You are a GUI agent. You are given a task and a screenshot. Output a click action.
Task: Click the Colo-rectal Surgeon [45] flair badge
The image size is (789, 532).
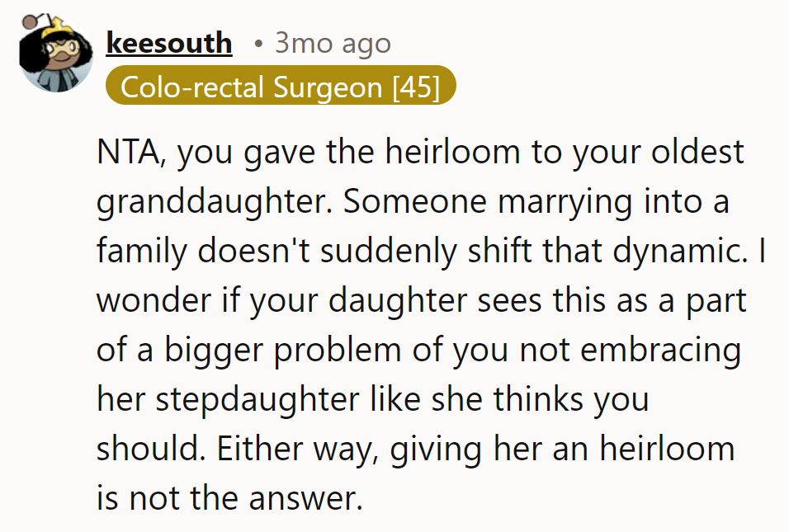point(281,87)
